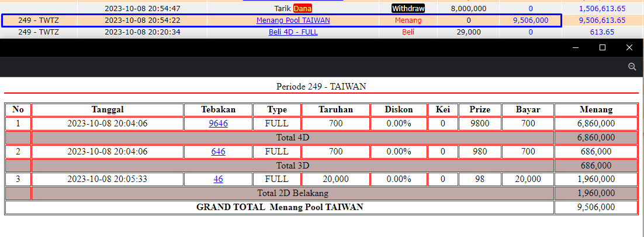Click amount 29,000 in the Beli row

pos(469,32)
